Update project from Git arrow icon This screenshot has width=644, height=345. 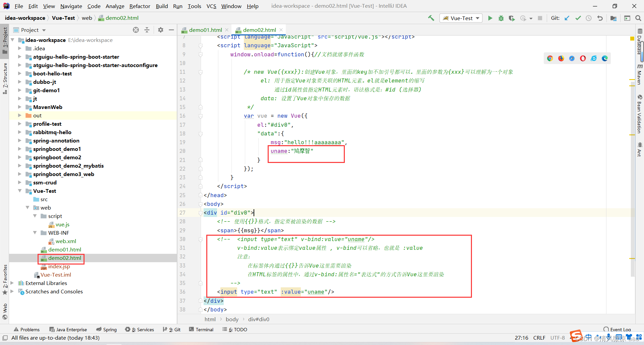click(x=567, y=18)
